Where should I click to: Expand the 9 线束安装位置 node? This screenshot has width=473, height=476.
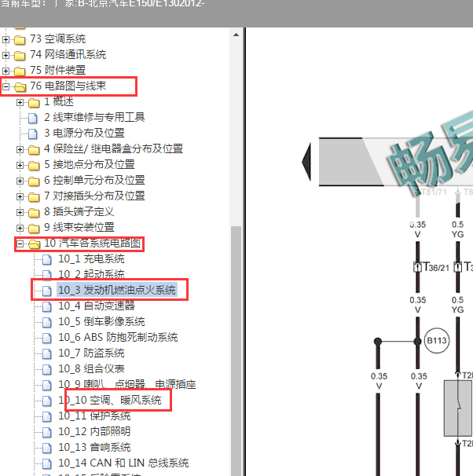click(20, 229)
